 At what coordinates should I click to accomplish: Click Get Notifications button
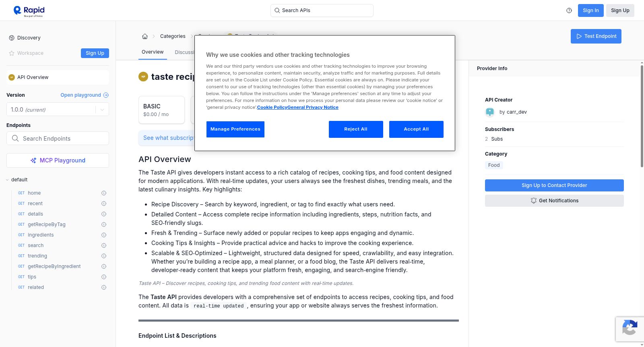click(554, 201)
